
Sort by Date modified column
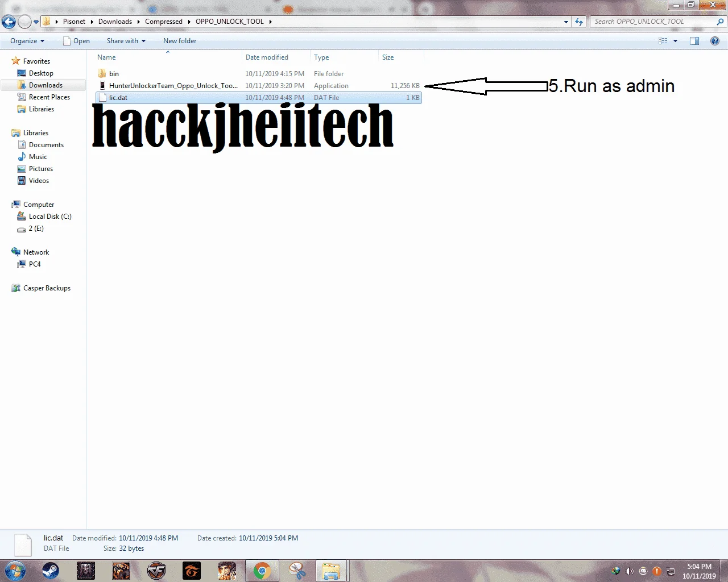click(x=276, y=57)
